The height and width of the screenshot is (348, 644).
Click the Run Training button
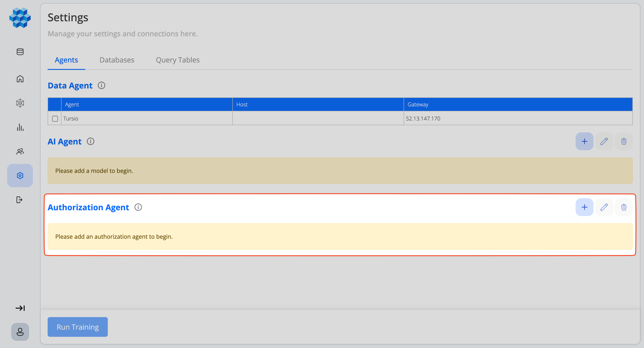tap(78, 327)
